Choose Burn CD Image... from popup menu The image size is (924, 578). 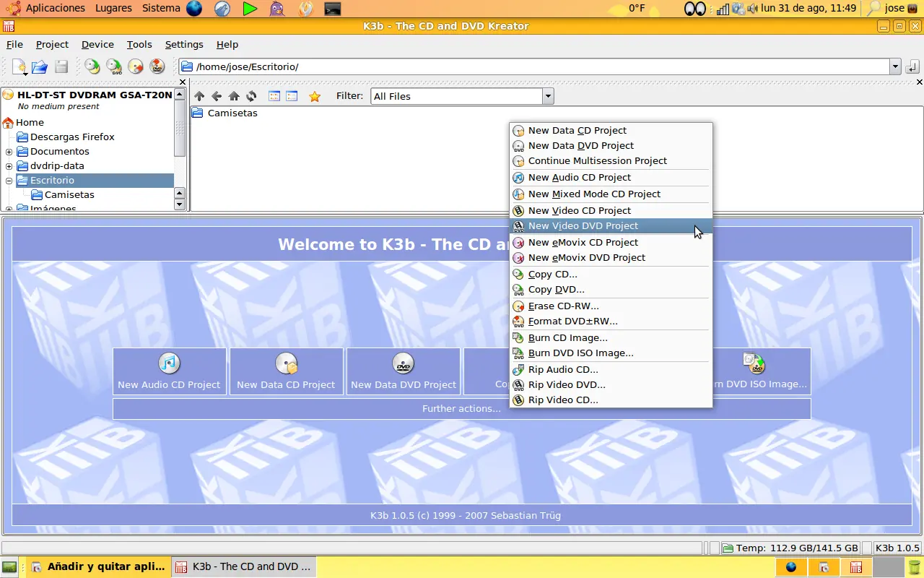(x=611, y=338)
